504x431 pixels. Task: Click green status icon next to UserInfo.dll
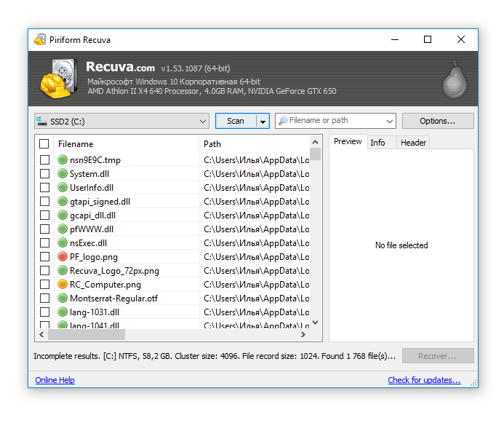tap(63, 187)
